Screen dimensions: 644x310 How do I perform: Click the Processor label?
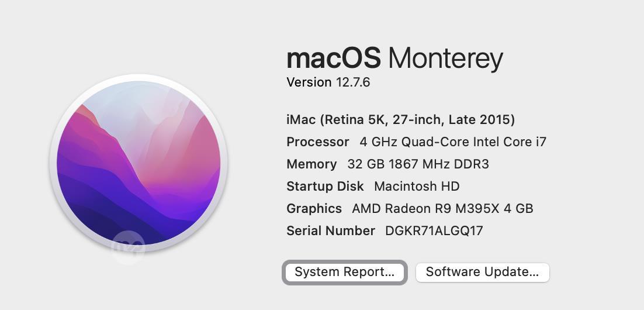click(x=317, y=142)
